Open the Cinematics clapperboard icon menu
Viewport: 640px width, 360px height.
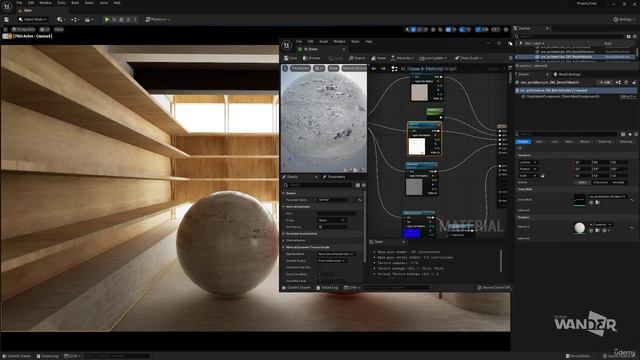(89, 19)
